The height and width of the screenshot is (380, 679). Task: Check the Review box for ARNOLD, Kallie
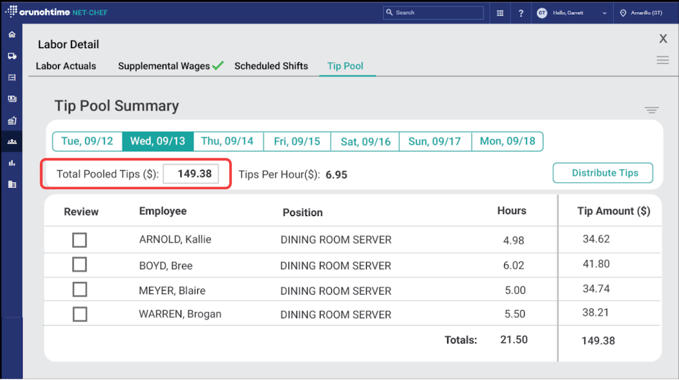point(80,240)
